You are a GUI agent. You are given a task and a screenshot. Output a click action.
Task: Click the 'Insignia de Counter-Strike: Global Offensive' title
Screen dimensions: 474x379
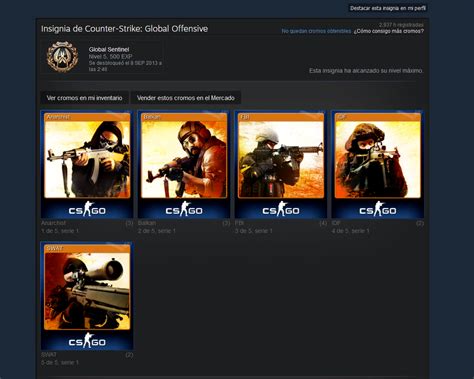[x=124, y=29]
